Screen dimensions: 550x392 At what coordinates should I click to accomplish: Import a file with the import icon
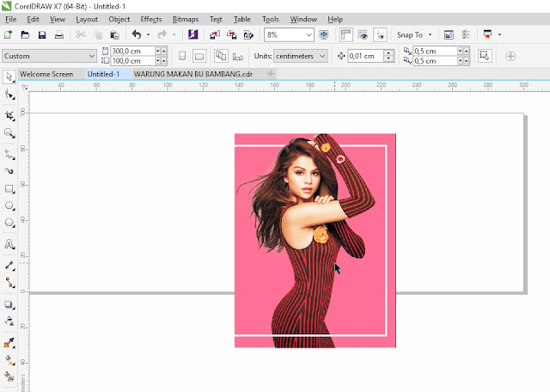click(x=215, y=34)
